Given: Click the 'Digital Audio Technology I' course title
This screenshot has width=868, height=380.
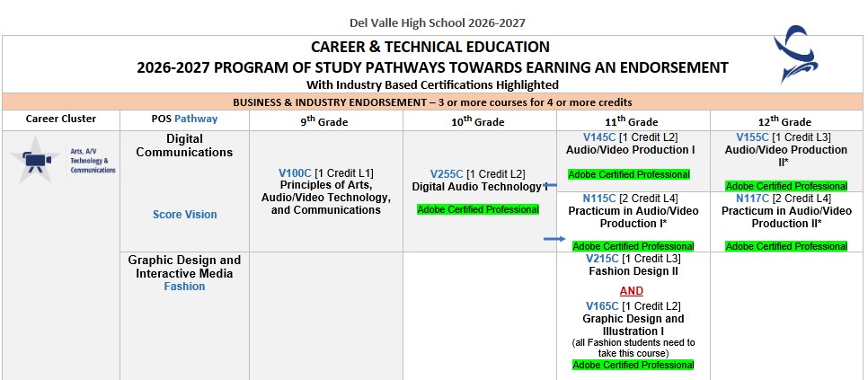Looking at the screenshot, I should click(x=480, y=187).
